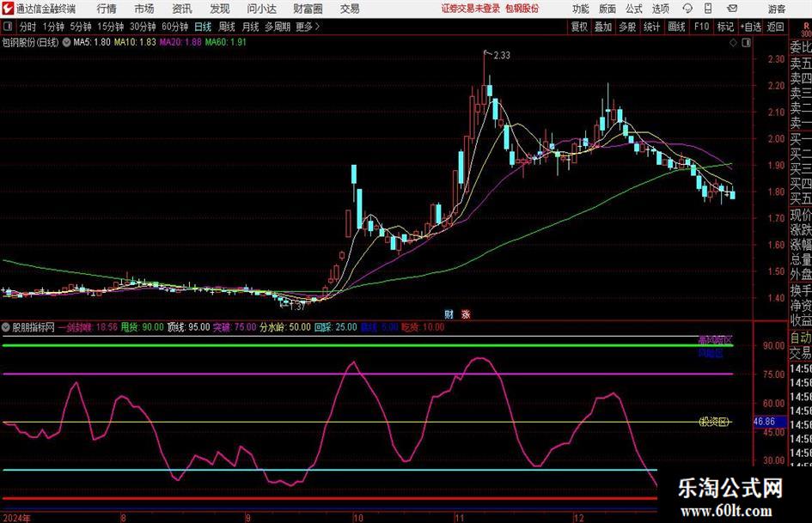Open the 财富圈 menu
Screen dimensions: 812x523
[308, 9]
